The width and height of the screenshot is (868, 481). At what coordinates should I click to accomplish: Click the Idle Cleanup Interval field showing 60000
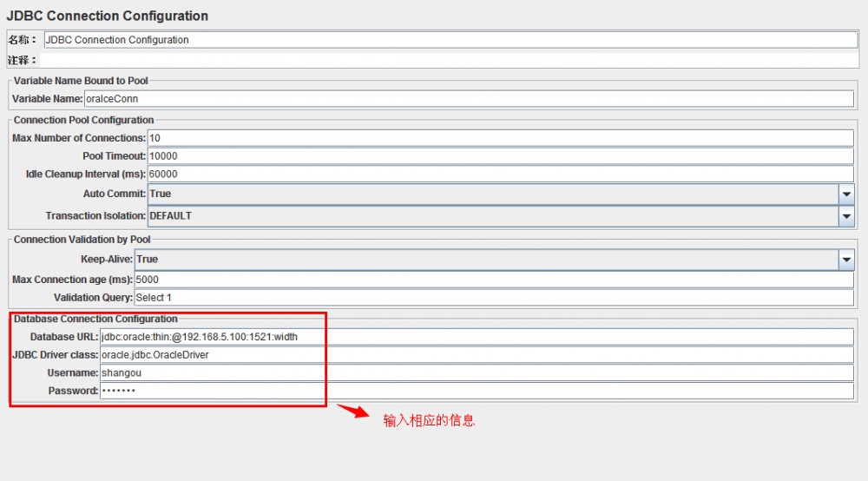click(501, 174)
